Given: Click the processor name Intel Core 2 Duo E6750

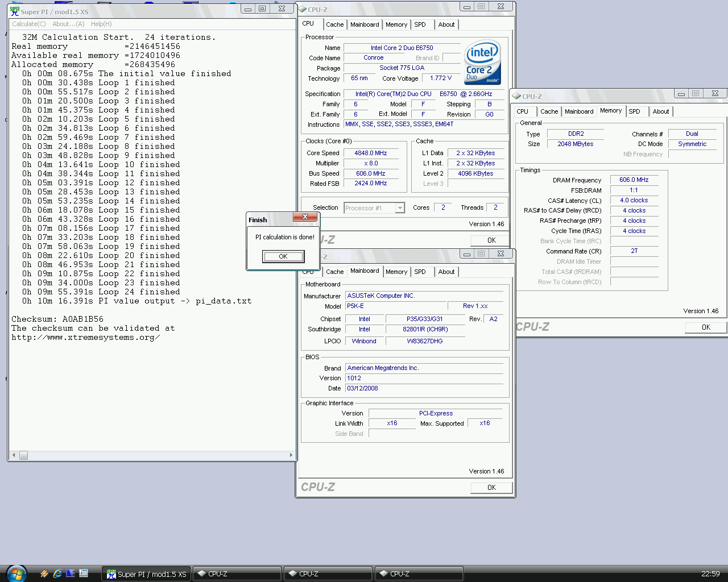Looking at the screenshot, I should point(402,48).
